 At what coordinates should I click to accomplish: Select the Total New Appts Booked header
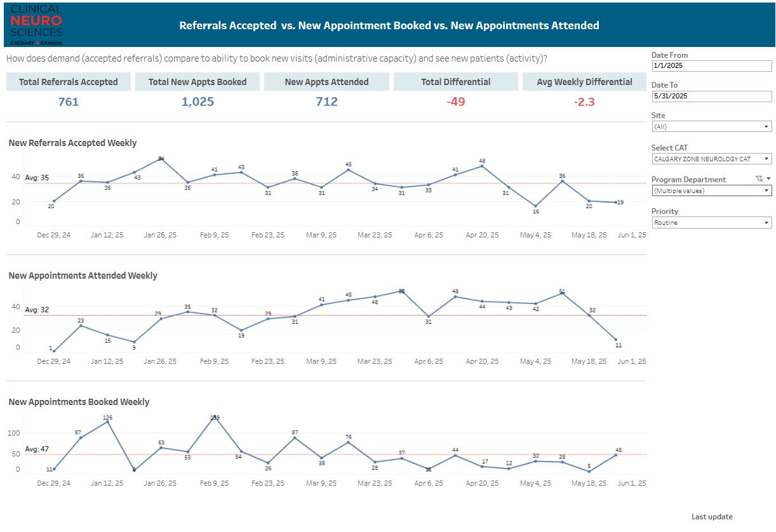[x=197, y=82]
